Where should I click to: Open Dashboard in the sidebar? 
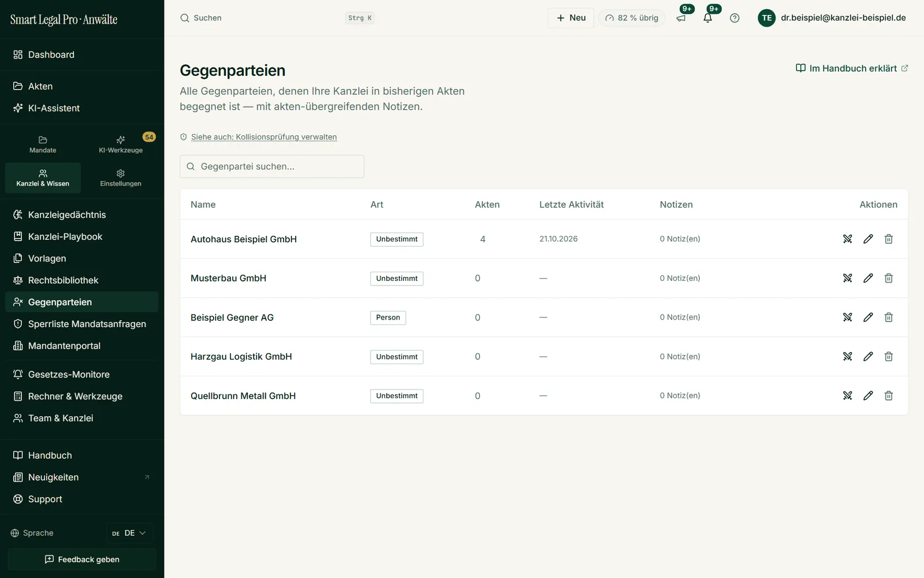[82, 55]
